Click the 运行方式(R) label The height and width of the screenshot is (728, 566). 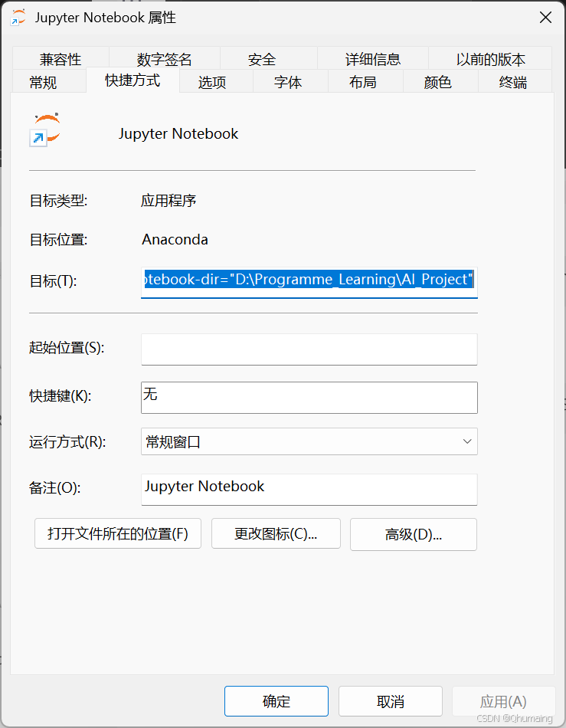pos(67,441)
